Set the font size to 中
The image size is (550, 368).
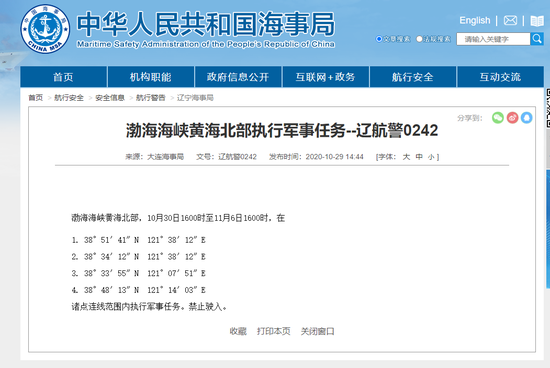coord(419,157)
